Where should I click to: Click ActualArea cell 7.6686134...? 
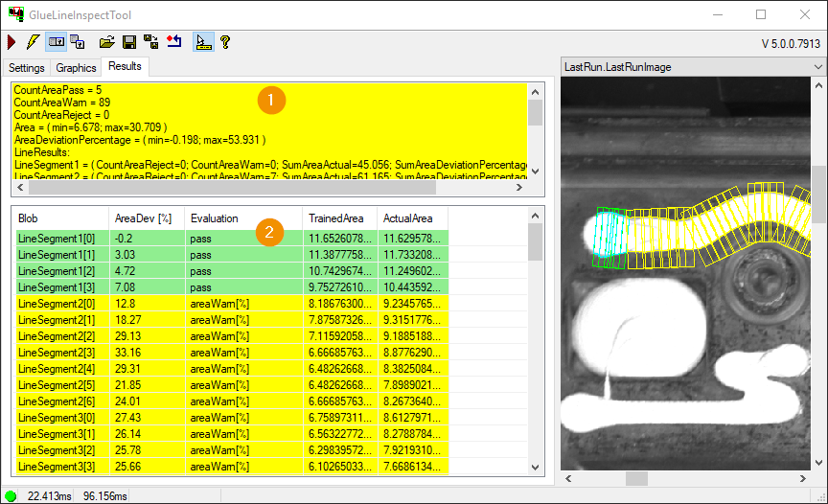click(x=412, y=467)
